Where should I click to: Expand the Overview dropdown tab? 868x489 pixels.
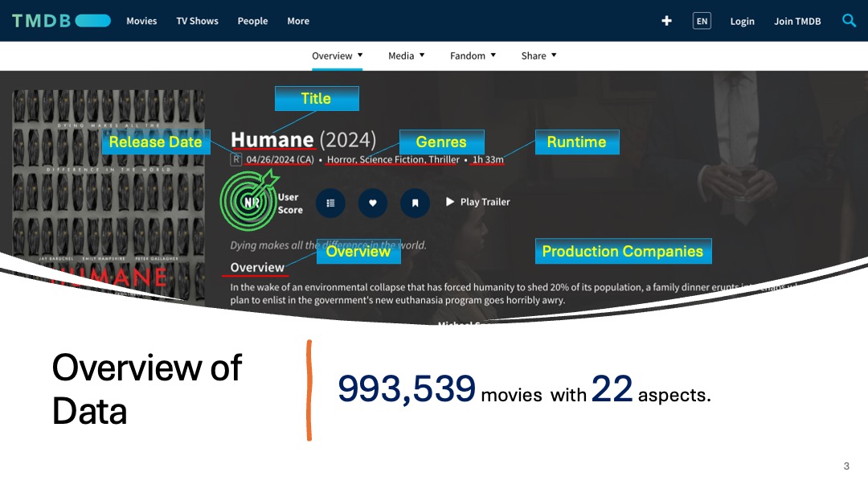point(337,55)
